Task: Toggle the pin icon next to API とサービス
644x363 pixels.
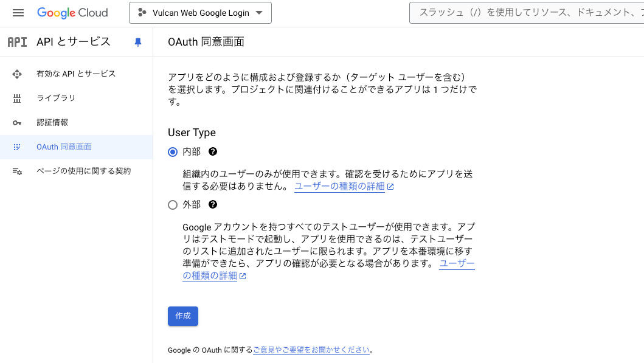Action: click(x=138, y=42)
